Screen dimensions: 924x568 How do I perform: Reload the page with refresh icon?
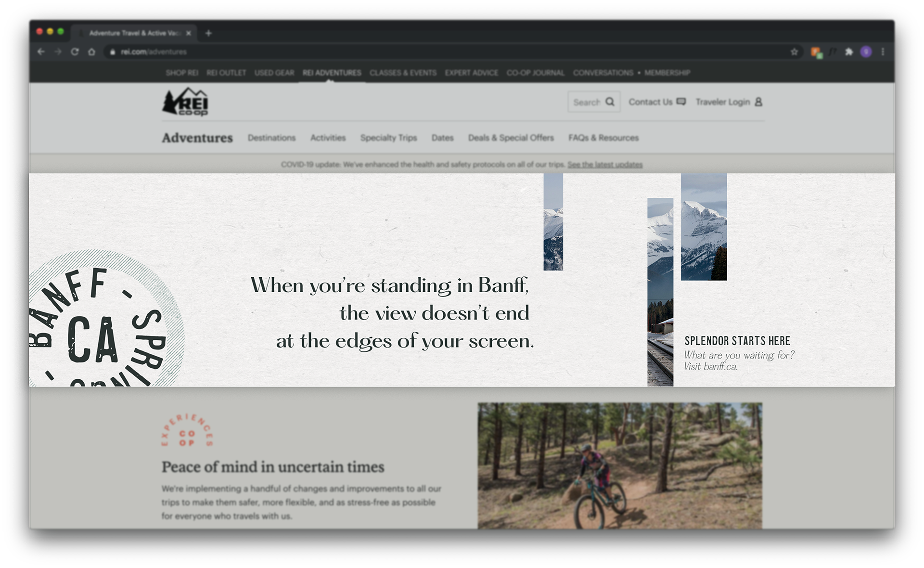click(x=75, y=52)
